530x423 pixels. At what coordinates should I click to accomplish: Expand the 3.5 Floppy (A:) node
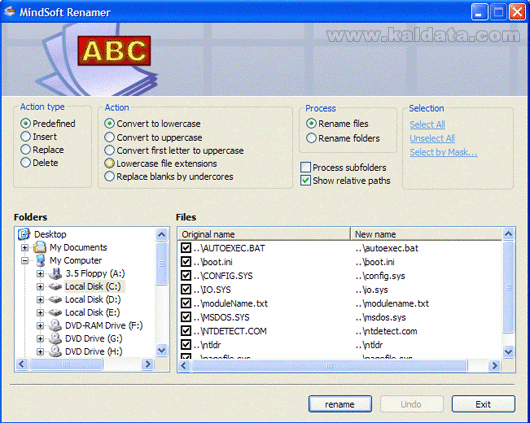40,274
